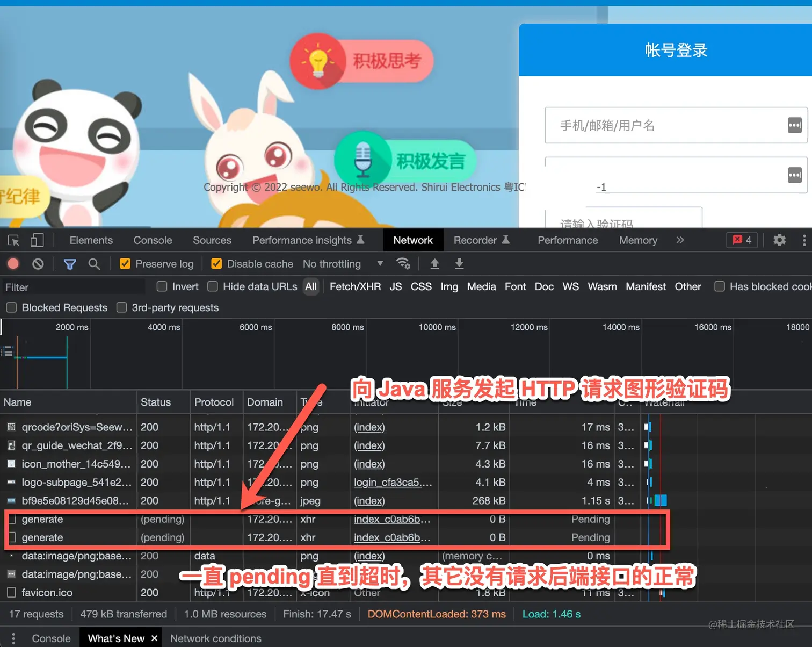This screenshot has height=647, width=812.
Task: Filter requests by Img type
Action: [450, 286]
